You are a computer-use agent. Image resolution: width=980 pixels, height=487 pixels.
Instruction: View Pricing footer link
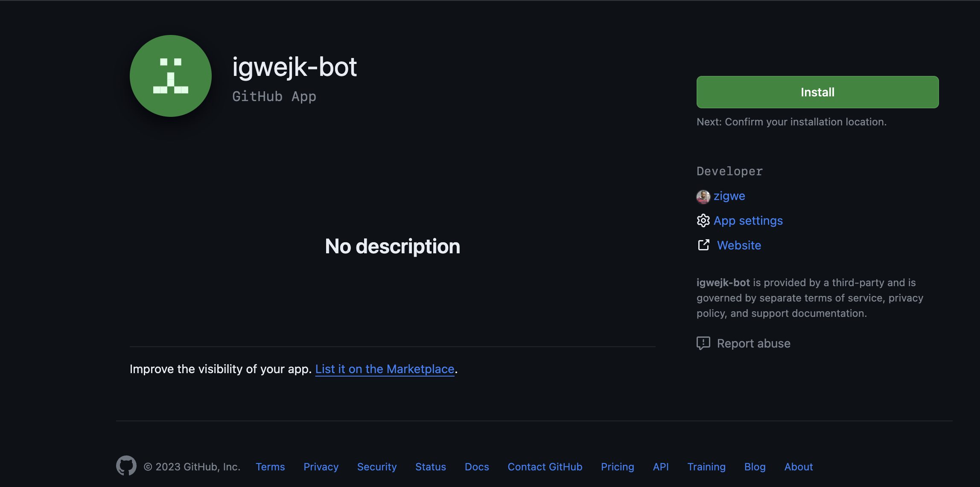(617, 467)
